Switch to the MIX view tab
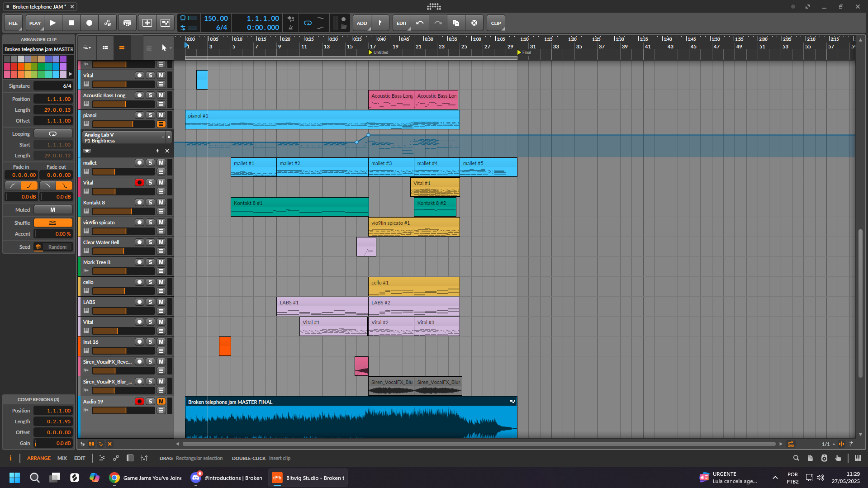Image resolution: width=868 pixels, height=488 pixels. coord(62,458)
